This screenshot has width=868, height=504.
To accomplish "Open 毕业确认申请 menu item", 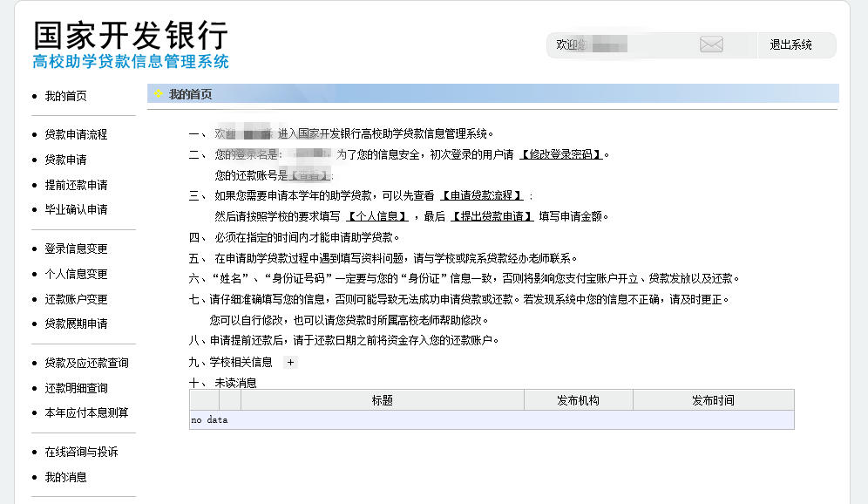I will click(x=76, y=209).
